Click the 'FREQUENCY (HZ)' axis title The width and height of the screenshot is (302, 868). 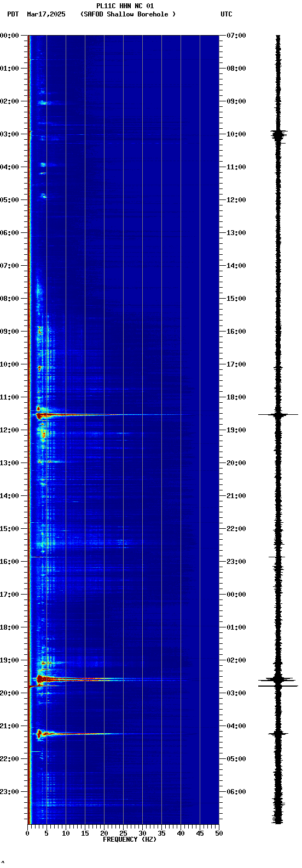130,840
